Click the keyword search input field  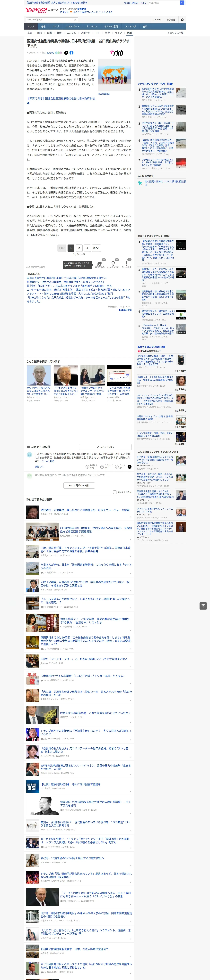coord(49,20)
